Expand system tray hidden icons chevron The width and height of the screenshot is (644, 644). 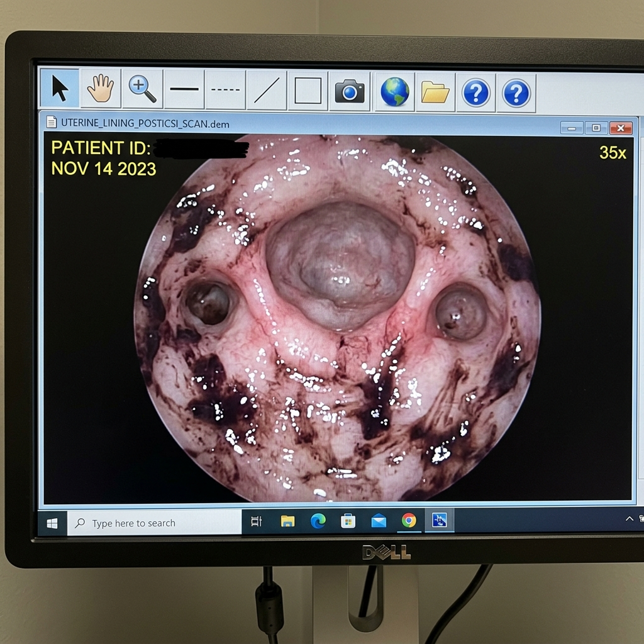click(x=629, y=519)
